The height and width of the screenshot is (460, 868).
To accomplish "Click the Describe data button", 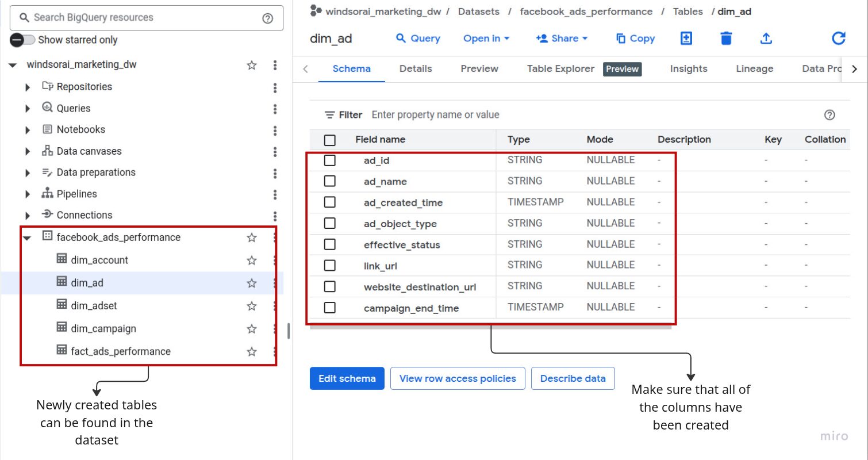I will point(573,378).
